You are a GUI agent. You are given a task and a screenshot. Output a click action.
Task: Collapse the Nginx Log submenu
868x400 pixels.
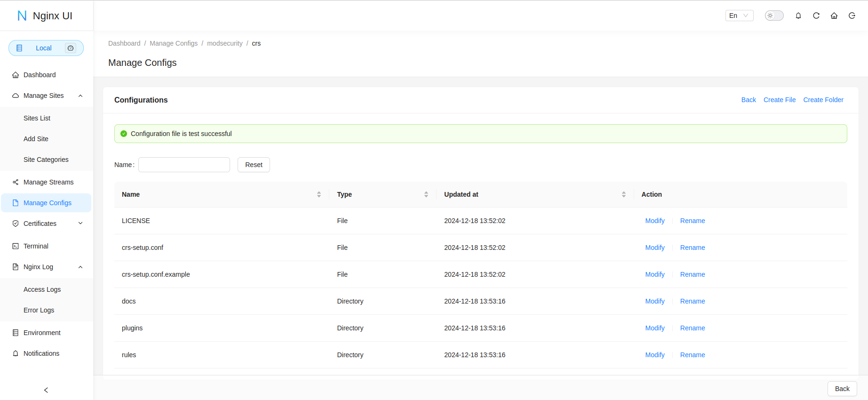[x=46, y=267]
